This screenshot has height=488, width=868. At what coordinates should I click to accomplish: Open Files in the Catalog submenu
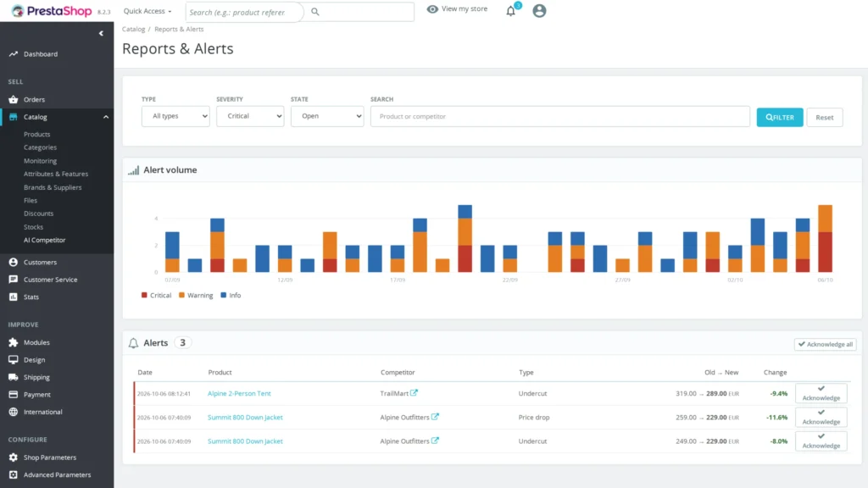pos(31,201)
